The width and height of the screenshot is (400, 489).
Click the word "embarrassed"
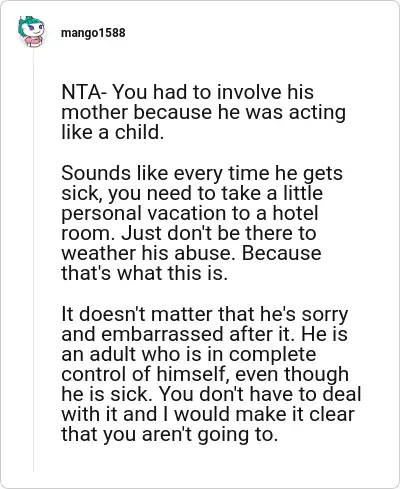[x=162, y=334]
